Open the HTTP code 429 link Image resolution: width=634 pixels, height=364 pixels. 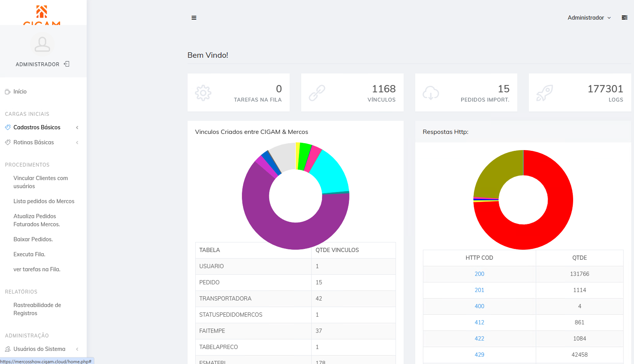479,355
